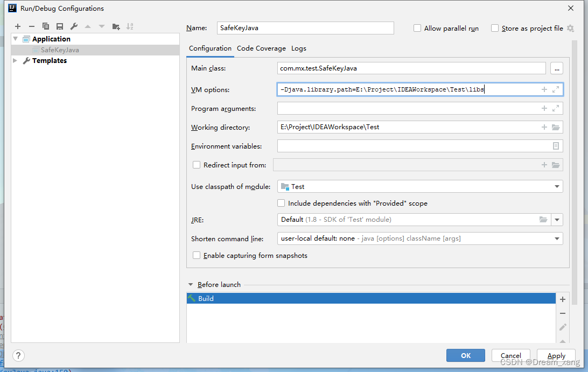Screen dimensions: 588x372
Task: Click the Apply button
Action: tap(556, 355)
